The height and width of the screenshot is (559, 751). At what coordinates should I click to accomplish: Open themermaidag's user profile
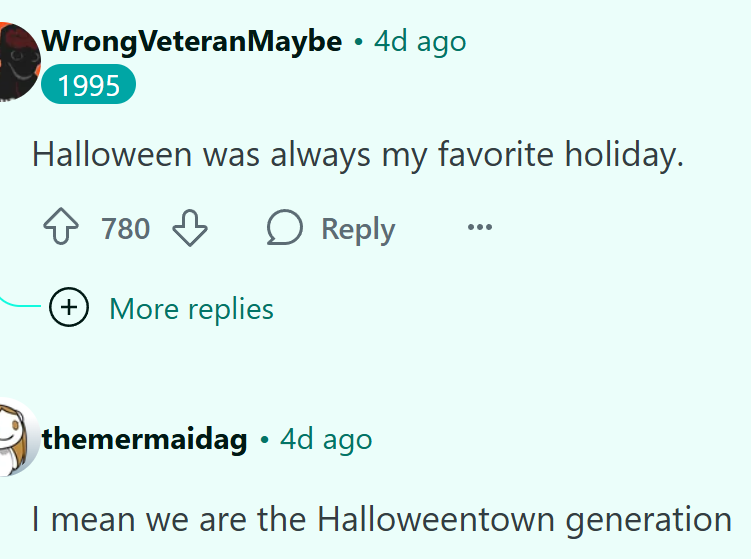[144, 439]
